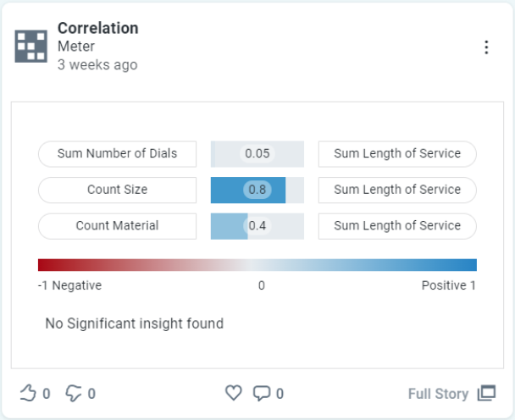515x420 pixels.
Task: Click the third Sum Length of Service pill
Action: coord(397,226)
